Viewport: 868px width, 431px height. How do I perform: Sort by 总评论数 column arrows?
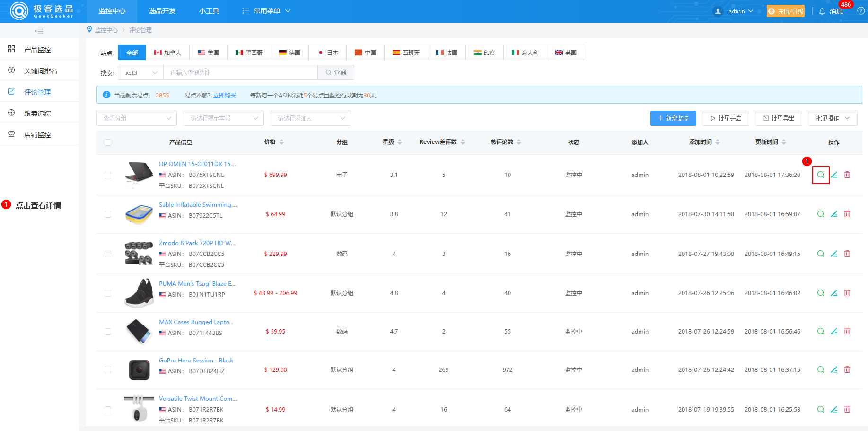(x=519, y=142)
